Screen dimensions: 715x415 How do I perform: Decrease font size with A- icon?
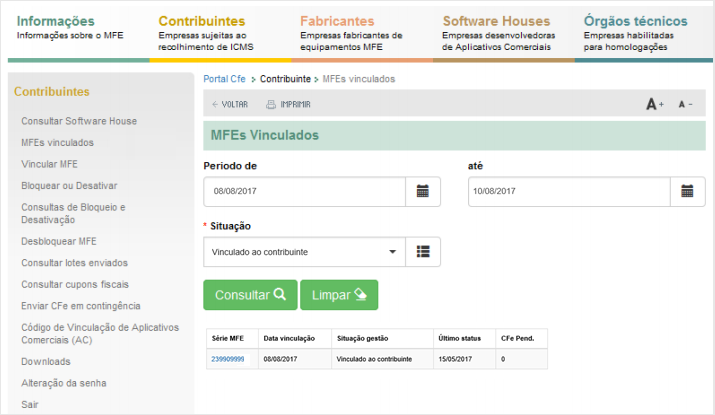point(685,104)
